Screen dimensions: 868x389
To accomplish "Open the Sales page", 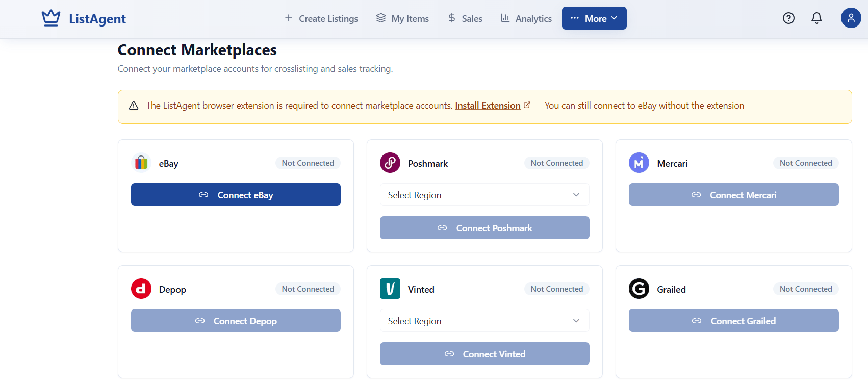I will 465,18.
